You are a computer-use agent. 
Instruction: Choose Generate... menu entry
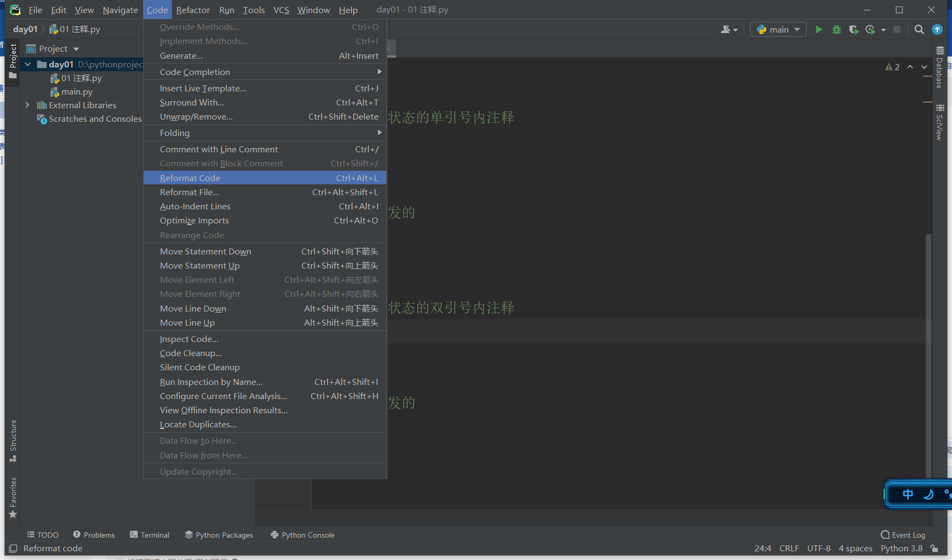265,55
